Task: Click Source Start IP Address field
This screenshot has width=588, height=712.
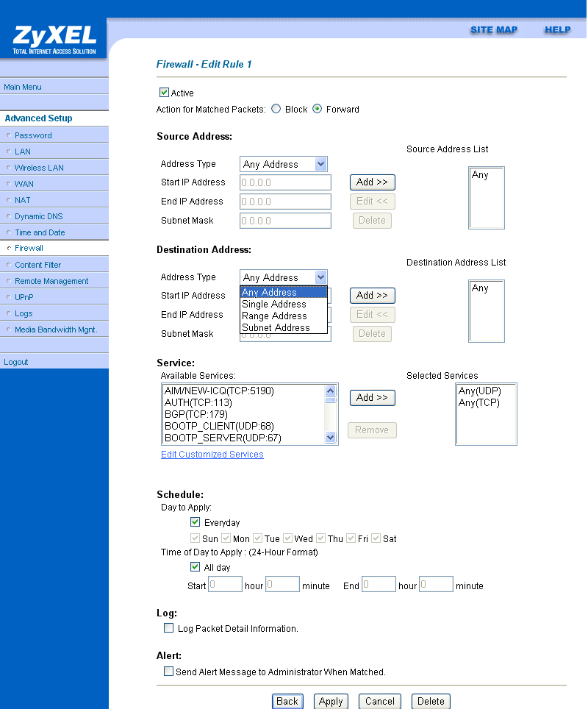Action: click(x=285, y=182)
